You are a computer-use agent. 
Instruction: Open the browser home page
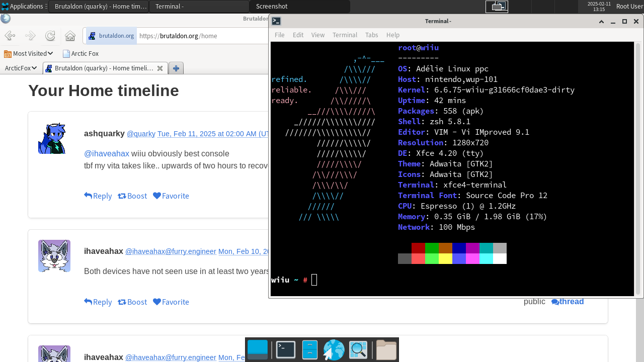pyautogui.click(x=70, y=36)
